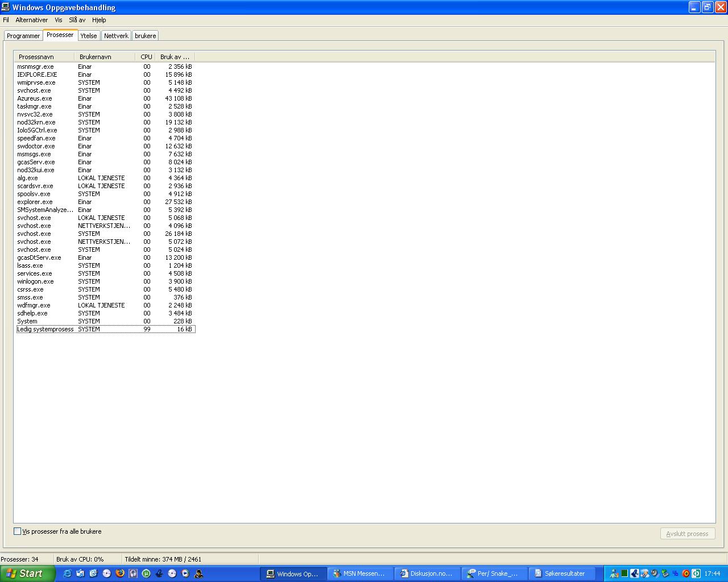Viewport: 728px width, 582px height.
Task: Select svchost.exe using 26 184 kB
Action: point(105,234)
